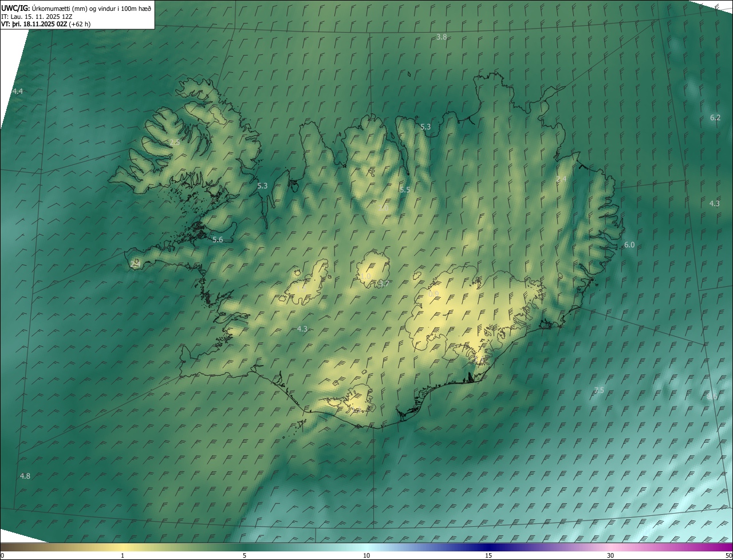The width and height of the screenshot is (733, 560).
Task: Click the 50 label on the color scale
Action: (728, 555)
